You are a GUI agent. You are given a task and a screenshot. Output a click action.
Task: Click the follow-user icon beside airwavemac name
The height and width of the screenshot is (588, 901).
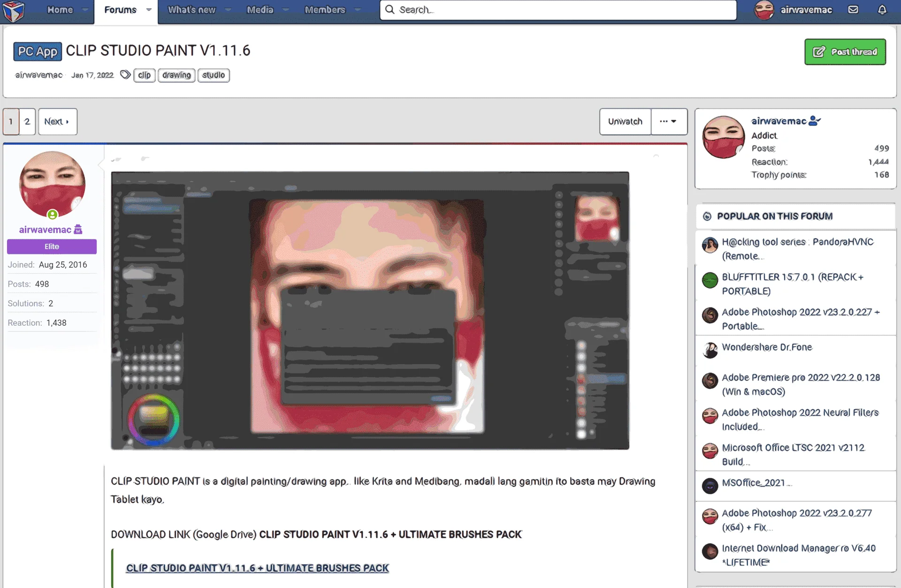point(815,121)
